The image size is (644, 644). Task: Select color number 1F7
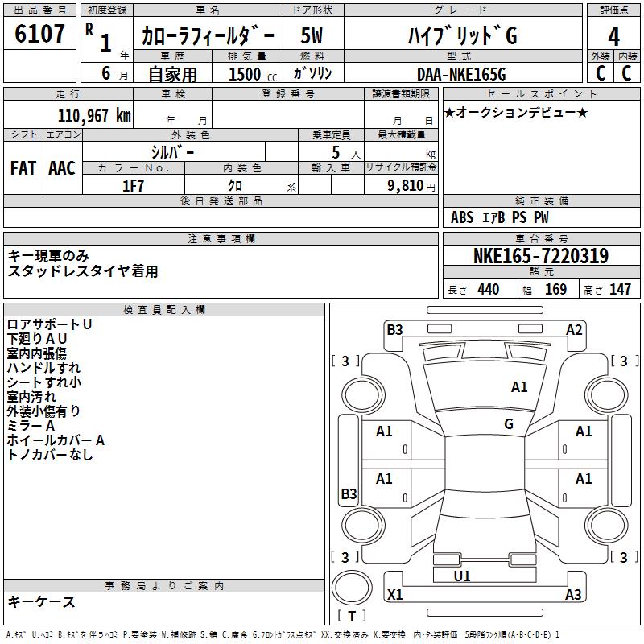(133, 186)
